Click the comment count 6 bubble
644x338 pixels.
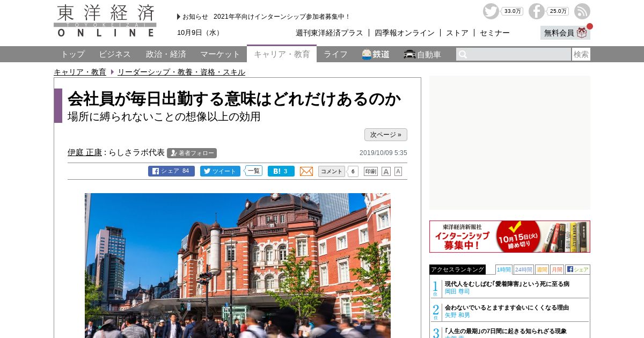click(353, 171)
